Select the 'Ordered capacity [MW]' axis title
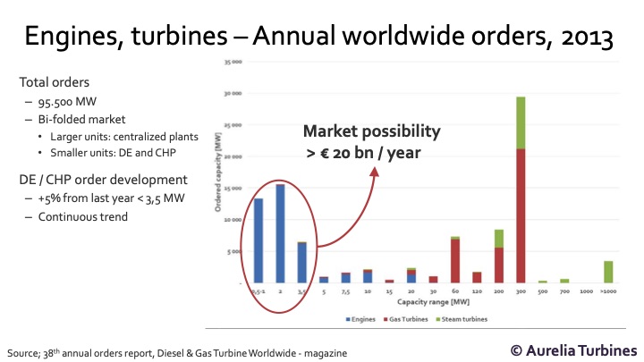Screen dimensions: 644x362 click(217, 172)
